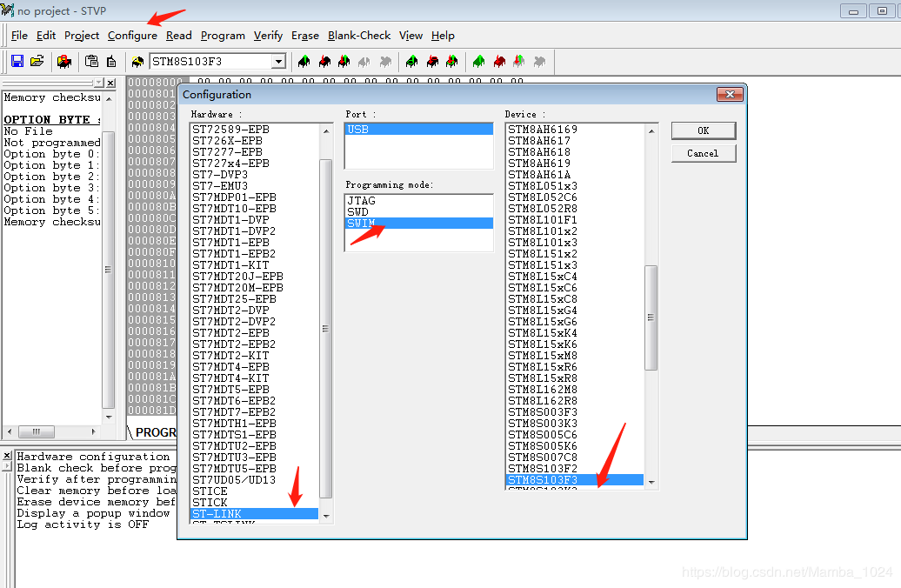This screenshot has width=901, height=588.
Task: Click the clipboard Paste icon in the toolbar
Action: [x=91, y=61]
